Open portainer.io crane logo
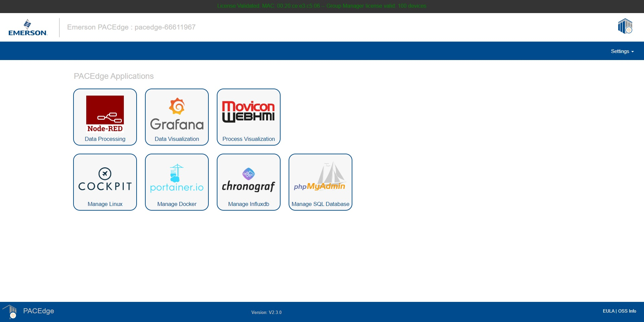644x322 pixels. pos(177,178)
